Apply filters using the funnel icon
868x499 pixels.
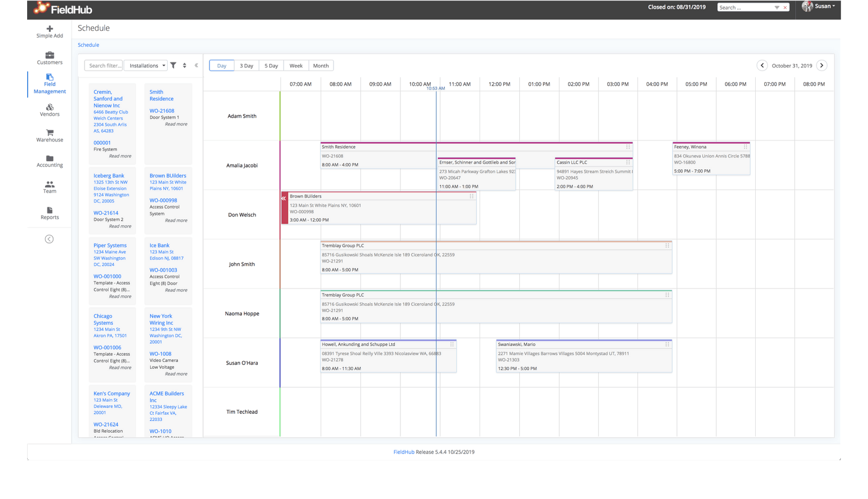pyautogui.click(x=174, y=65)
